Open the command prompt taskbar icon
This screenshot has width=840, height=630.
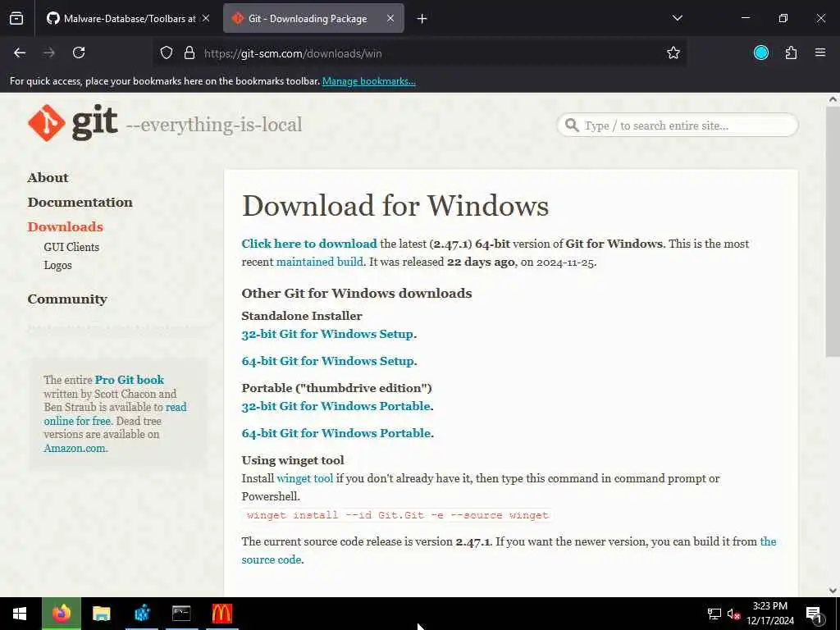(x=181, y=614)
